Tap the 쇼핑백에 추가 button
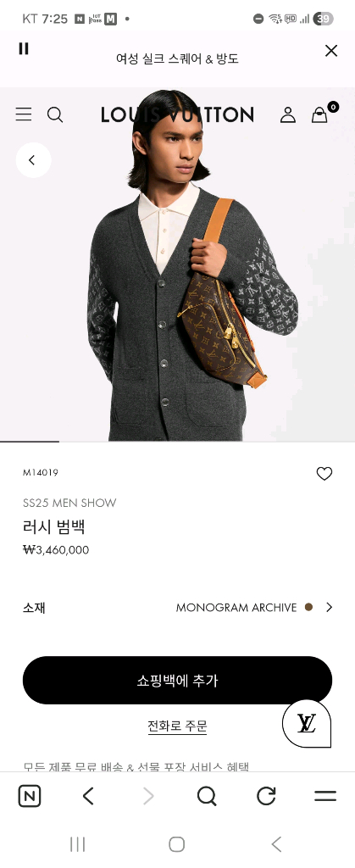355x868 pixels. tap(178, 681)
